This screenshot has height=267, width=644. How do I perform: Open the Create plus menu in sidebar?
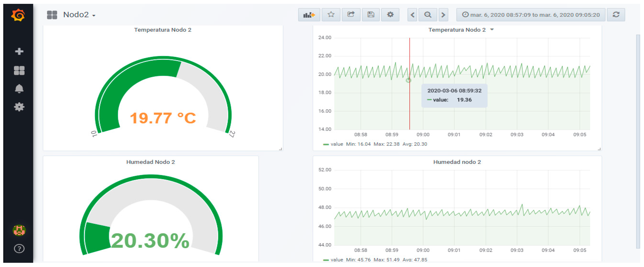click(x=19, y=51)
